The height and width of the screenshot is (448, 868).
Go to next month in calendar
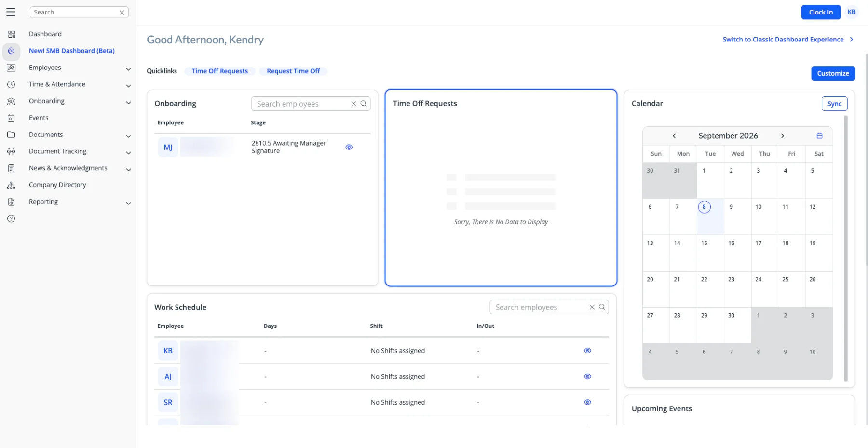coord(783,136)
